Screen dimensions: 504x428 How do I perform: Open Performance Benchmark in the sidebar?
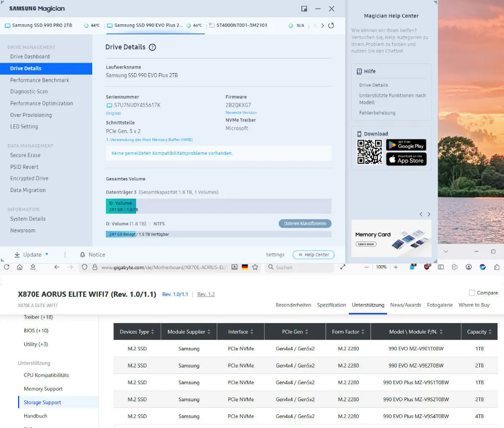click(40, 80)
